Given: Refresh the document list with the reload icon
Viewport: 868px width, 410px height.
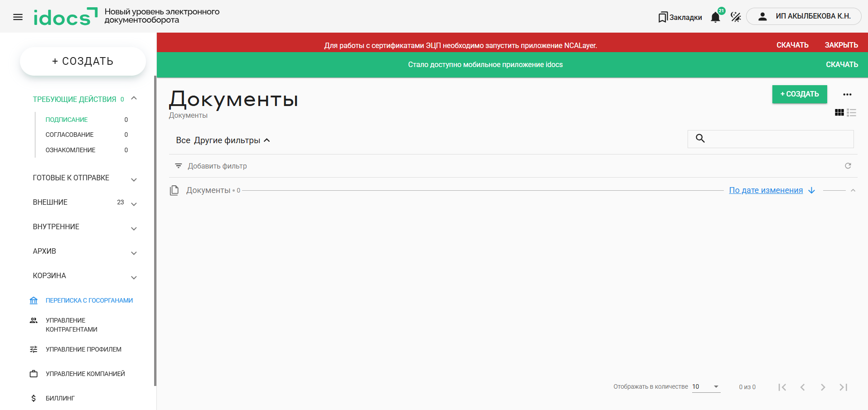Looking at the screenshot, I should pyautogui.click(x=848, y=166).
